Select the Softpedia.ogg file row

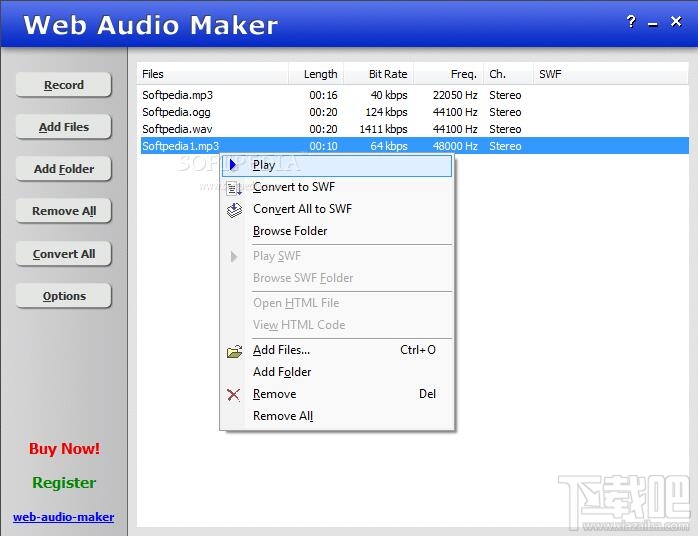pyautogui.click(x=414, y=112)
